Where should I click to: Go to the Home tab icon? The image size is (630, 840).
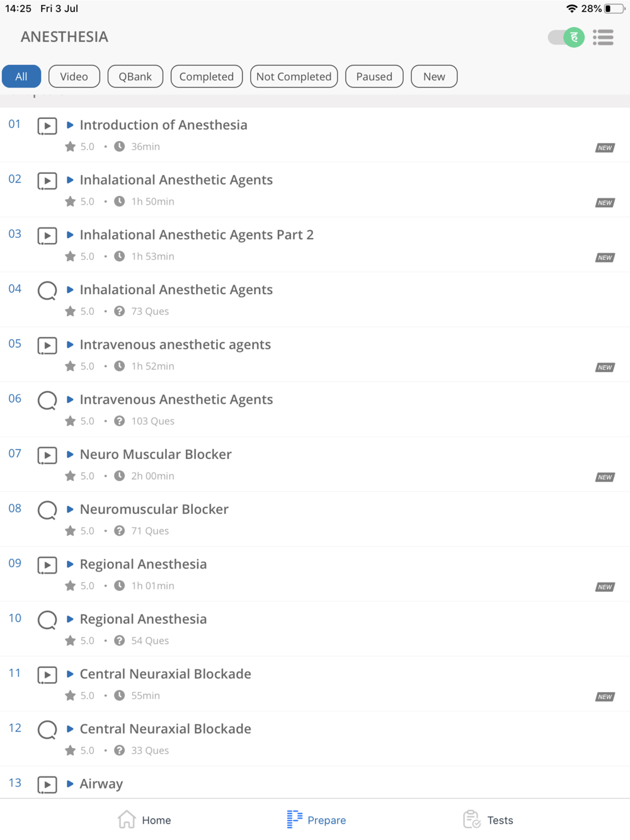(127, 819)
